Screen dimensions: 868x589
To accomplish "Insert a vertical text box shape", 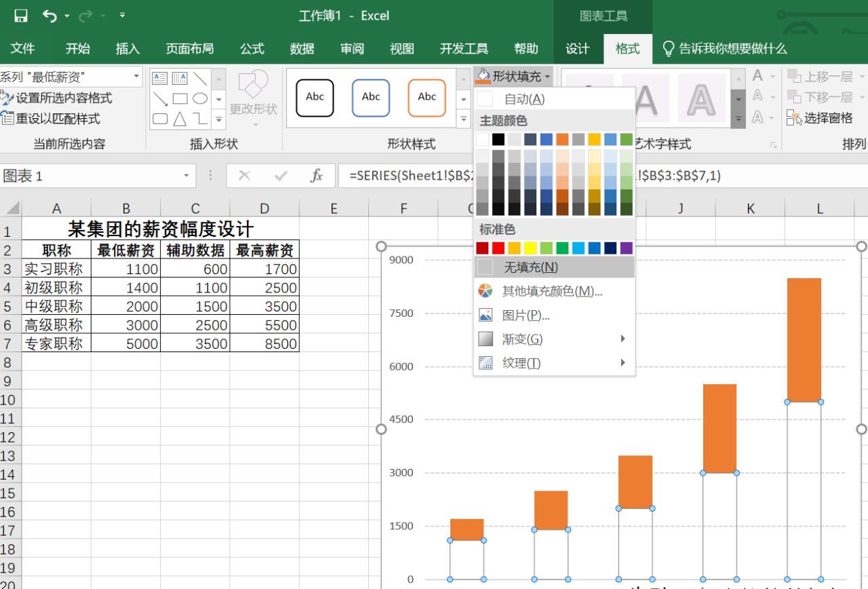I will tap(180, 78).
